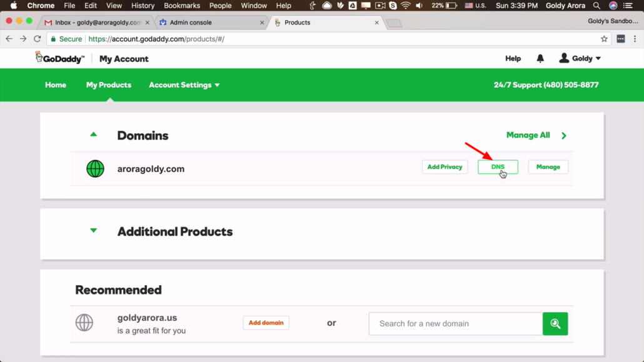Click the address bar URL
The height and width of the screenshot is (362, 644).
tap(156, 39)
